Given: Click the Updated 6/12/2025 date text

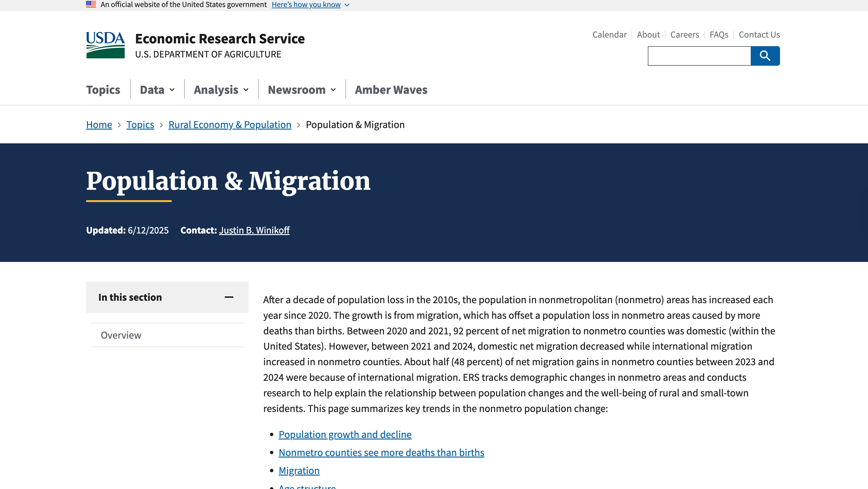Looking at the screenshot, I should [x=127, y=230].
